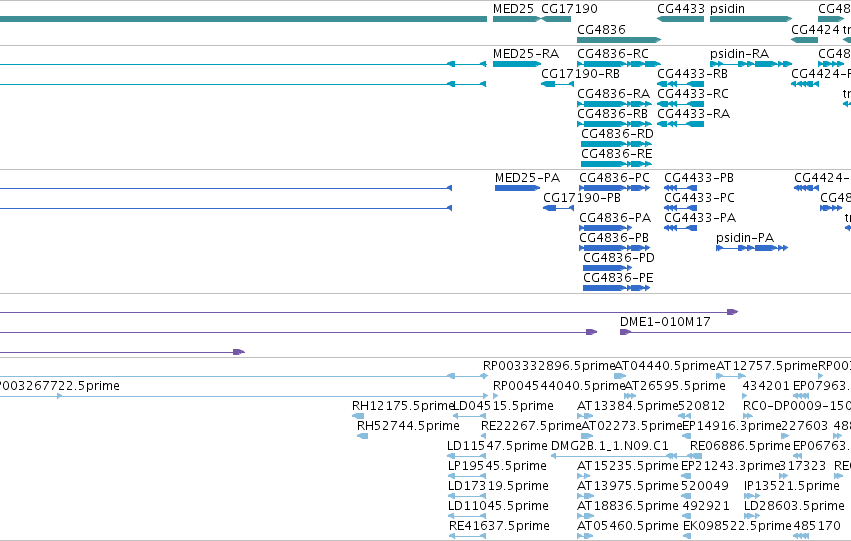Screen dimensions: 851x541
Task: Select transcript CG4836-RD
Action: pos(617,144)
